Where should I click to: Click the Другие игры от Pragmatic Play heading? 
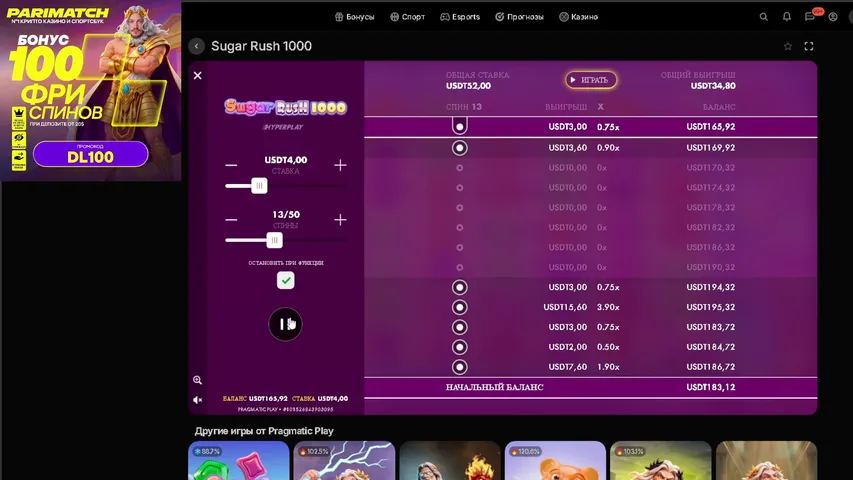pyautogui.click(x=264, y=431)
